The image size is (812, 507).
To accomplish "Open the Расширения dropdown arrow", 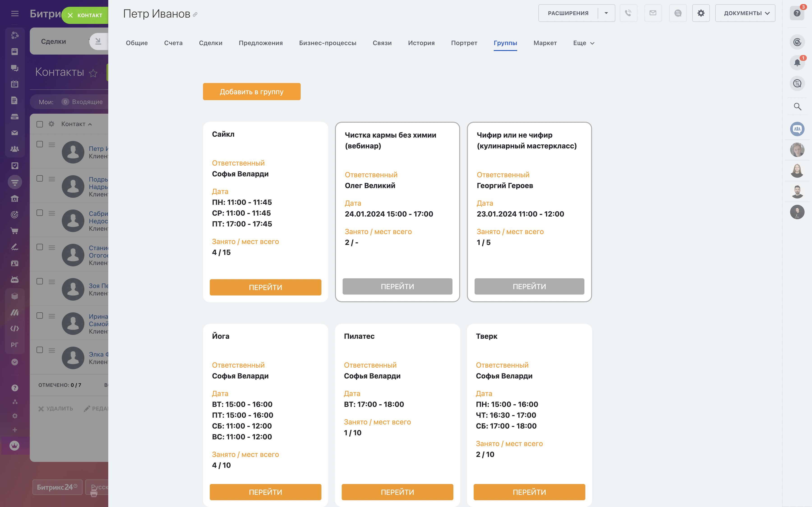I will coord(606,13).
